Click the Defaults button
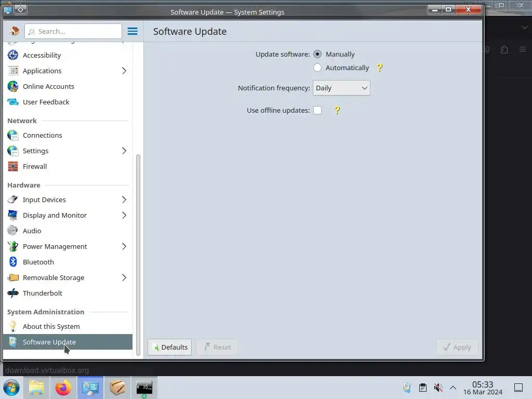This screenshot has height=399, width=532. (x=170, y=347)
